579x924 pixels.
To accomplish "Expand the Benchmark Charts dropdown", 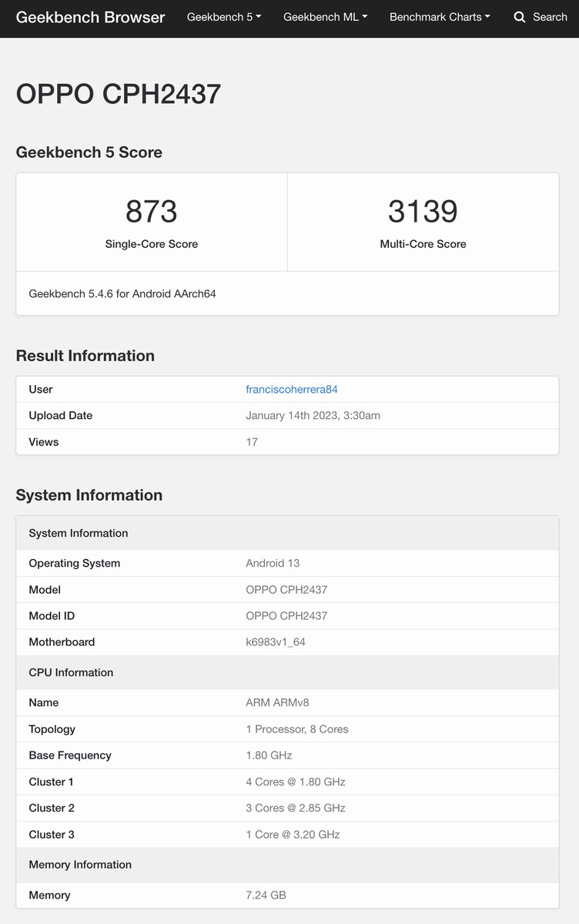I will pos(440,17).
